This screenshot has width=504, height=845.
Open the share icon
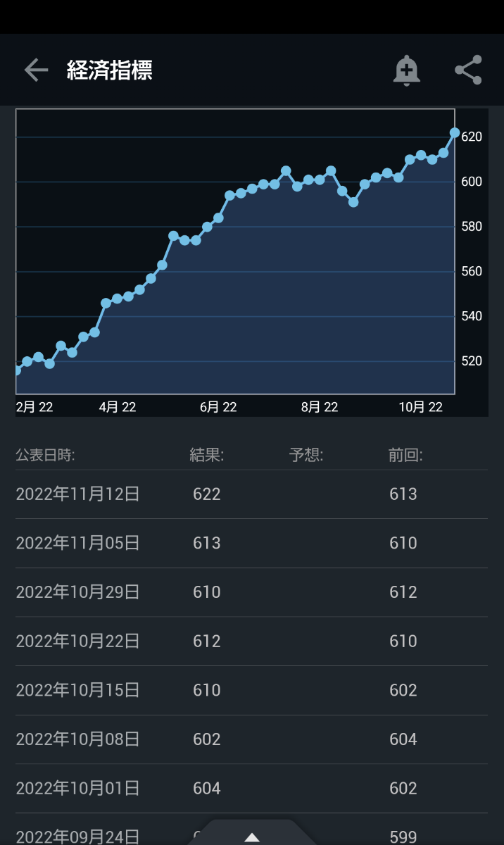coord(468,70)
